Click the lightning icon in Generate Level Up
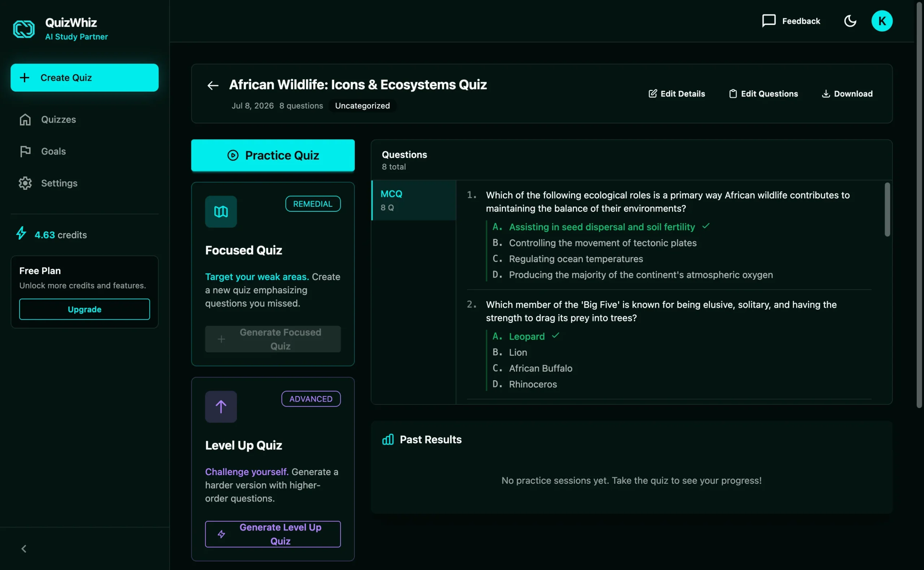The height and width of the screenshot is (570, 924). [221, 534]
